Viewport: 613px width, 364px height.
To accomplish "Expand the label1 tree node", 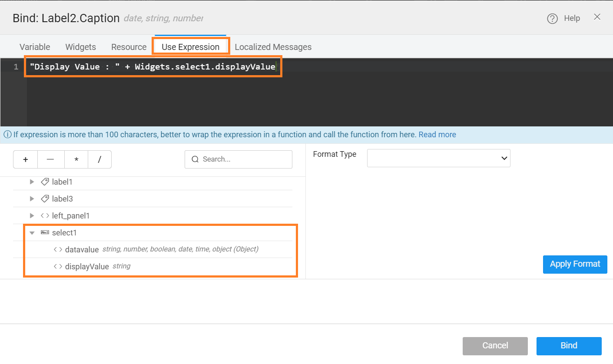I will click(31, 182).
